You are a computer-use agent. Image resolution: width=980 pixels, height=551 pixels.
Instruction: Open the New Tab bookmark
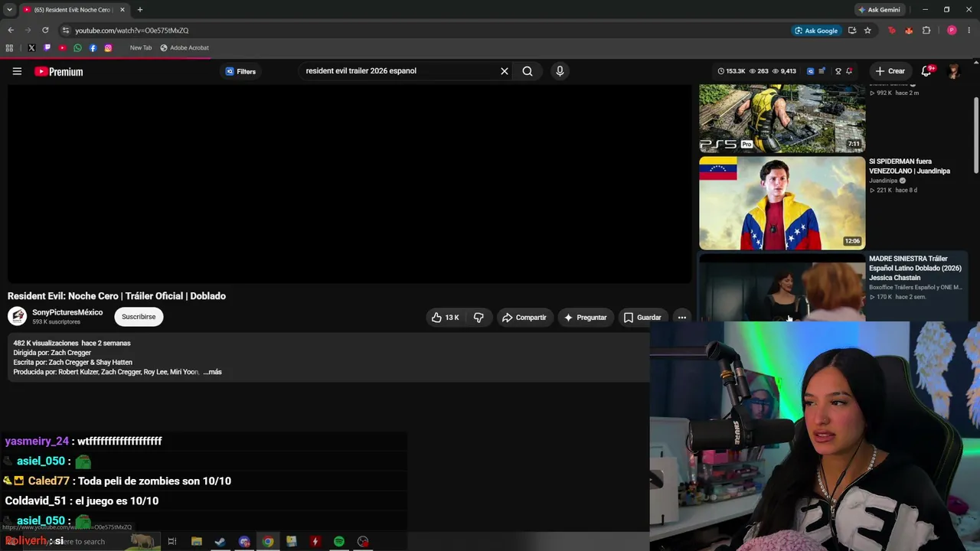point(141,47)
